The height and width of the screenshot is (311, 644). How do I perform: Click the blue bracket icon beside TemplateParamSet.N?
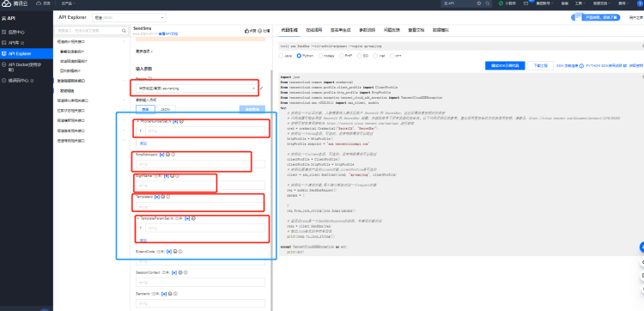click(187, 218)
